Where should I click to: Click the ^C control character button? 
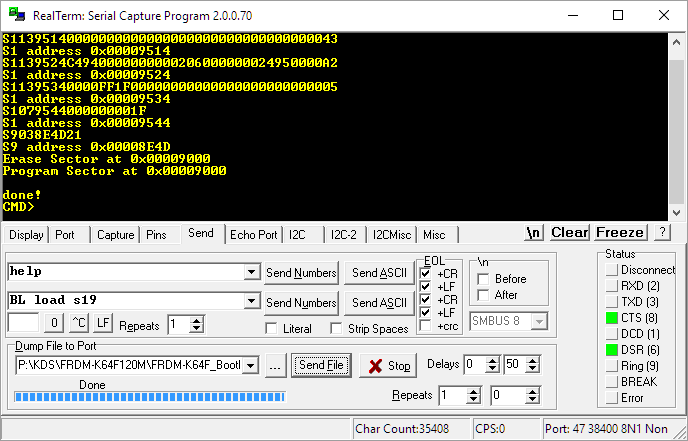tap(79, 324)
